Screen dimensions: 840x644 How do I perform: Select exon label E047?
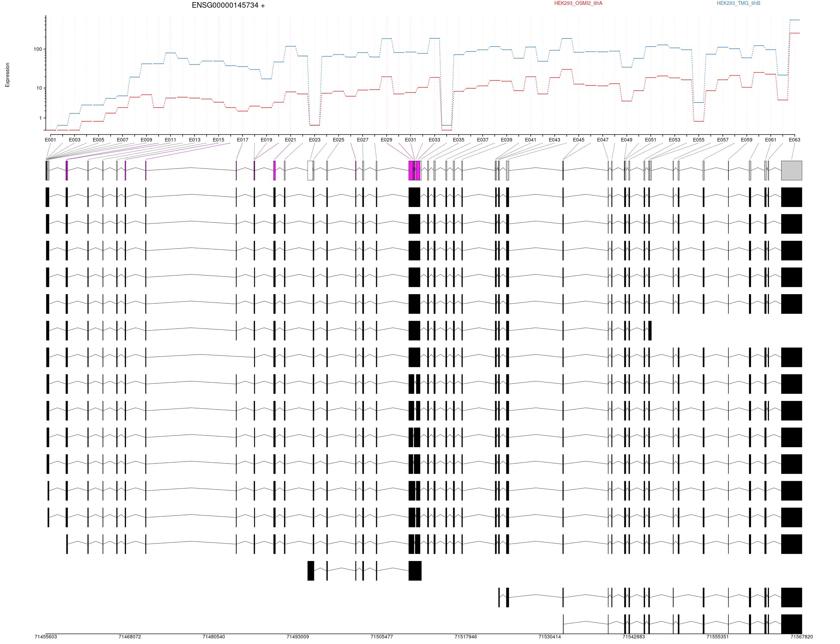[602, 140]
